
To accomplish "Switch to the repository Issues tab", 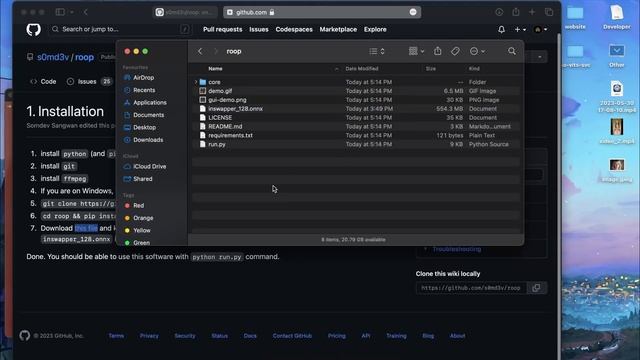I will click(89, 82).
